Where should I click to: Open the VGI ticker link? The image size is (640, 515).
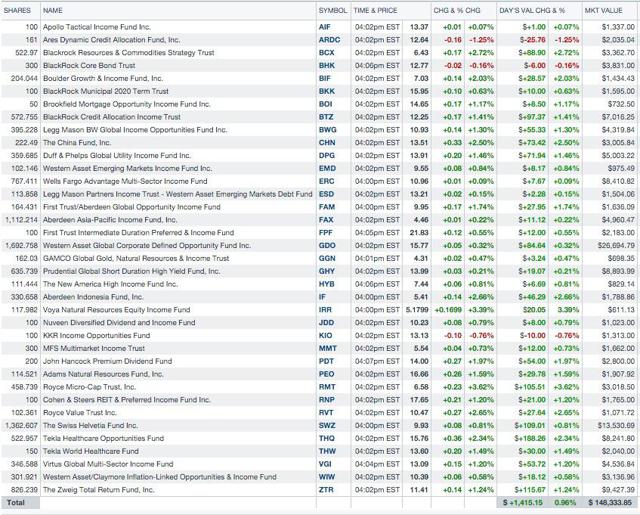pyautogui.click(x=325, y=464)
